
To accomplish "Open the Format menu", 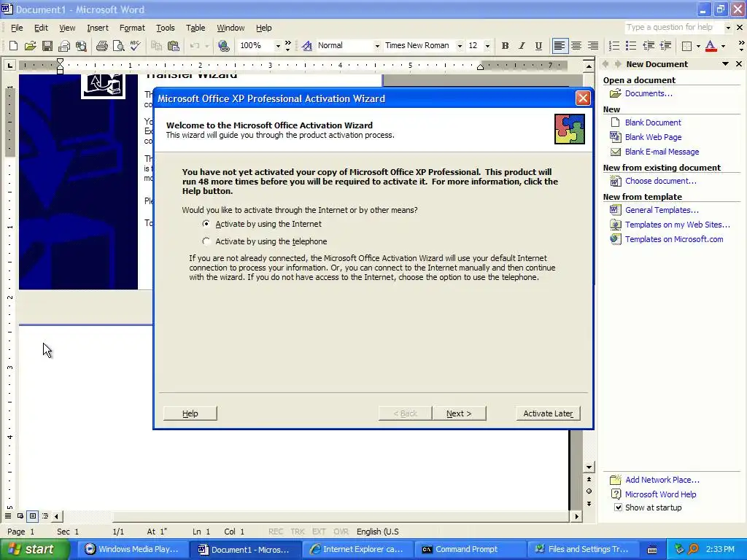I will tap(132, 28).
